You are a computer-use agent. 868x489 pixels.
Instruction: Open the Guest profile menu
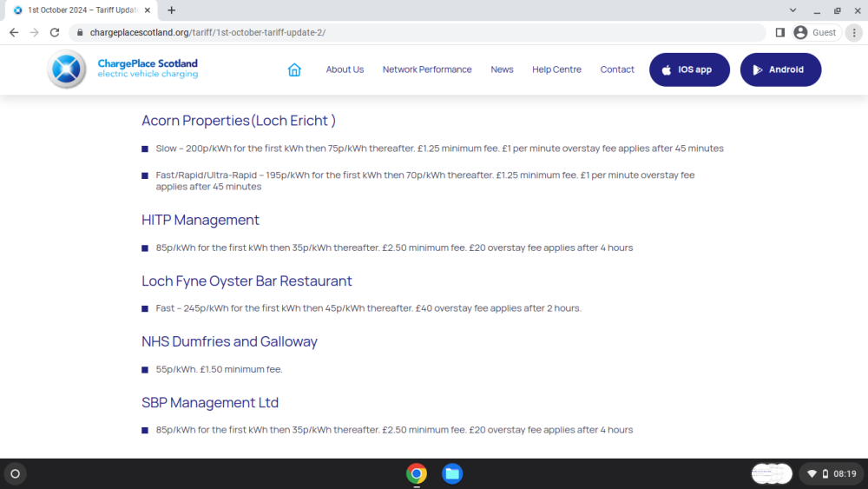point(815,33)
